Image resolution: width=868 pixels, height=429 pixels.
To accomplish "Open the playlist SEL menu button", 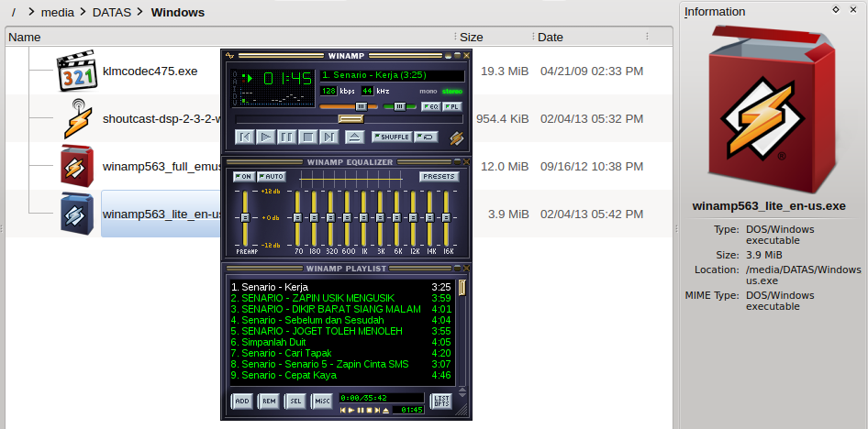I will [x=295, y=401].
